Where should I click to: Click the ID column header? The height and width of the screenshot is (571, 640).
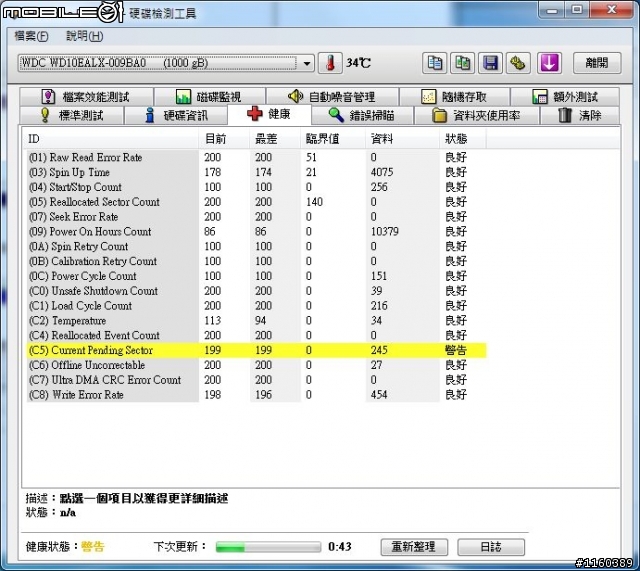point(110,139)
